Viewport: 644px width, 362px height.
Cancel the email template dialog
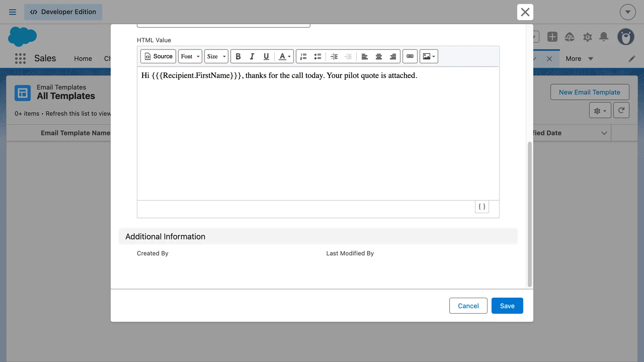468,306
